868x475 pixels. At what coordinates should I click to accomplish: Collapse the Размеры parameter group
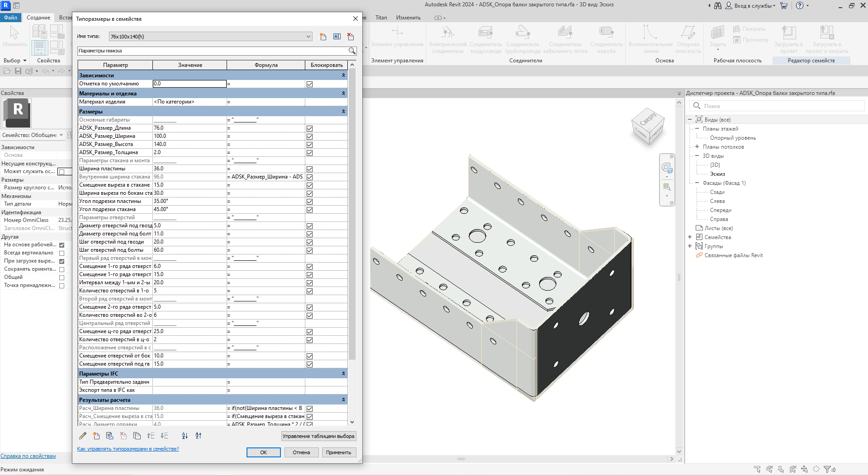pos(343,112)
